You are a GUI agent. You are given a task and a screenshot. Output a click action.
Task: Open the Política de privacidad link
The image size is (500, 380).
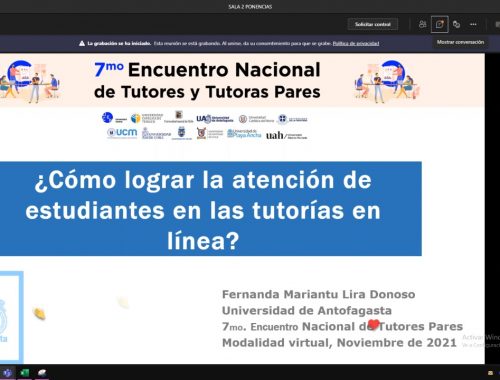tap(356, 43)
